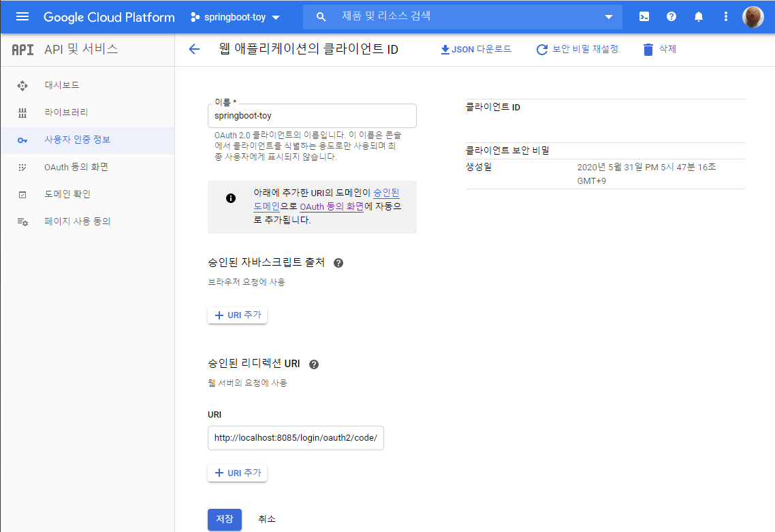Click the key icon for credentials
The height and width of the screenshot is (532, 775).
tap(22, 140)
